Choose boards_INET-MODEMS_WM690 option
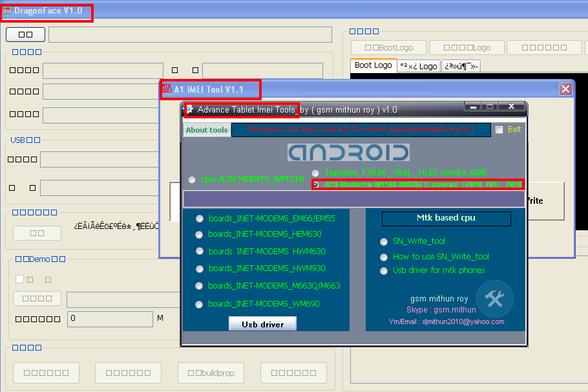The width and height of the screenshot is (588, 392). click(x=199, y=305)
